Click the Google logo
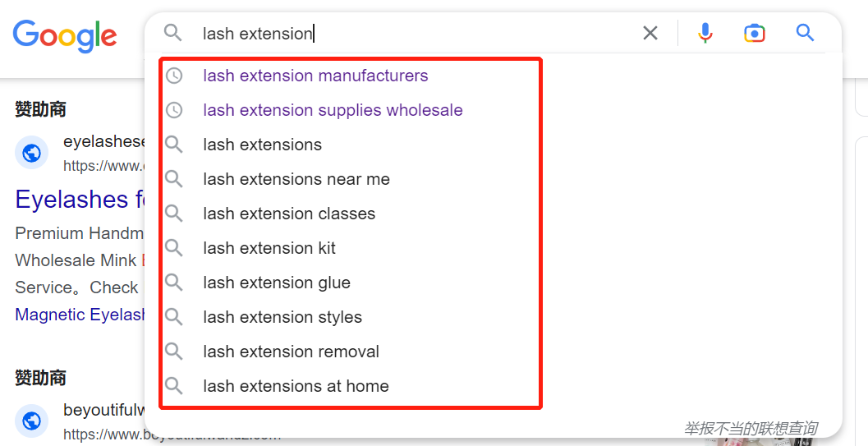 (65, 35)
